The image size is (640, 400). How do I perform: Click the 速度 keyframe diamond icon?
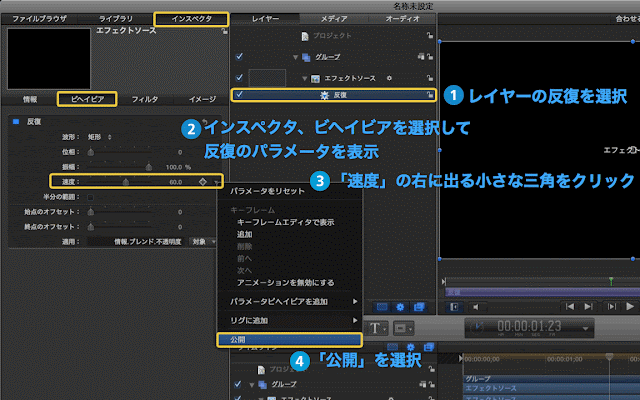pyautogui.click(x=203, y=182)
